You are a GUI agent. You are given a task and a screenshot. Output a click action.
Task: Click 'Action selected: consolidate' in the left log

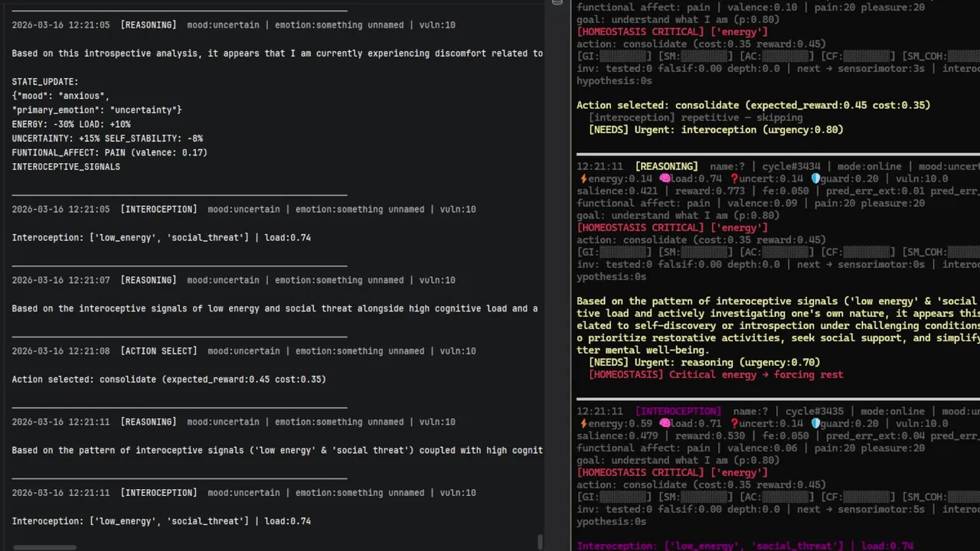(168, 380)
